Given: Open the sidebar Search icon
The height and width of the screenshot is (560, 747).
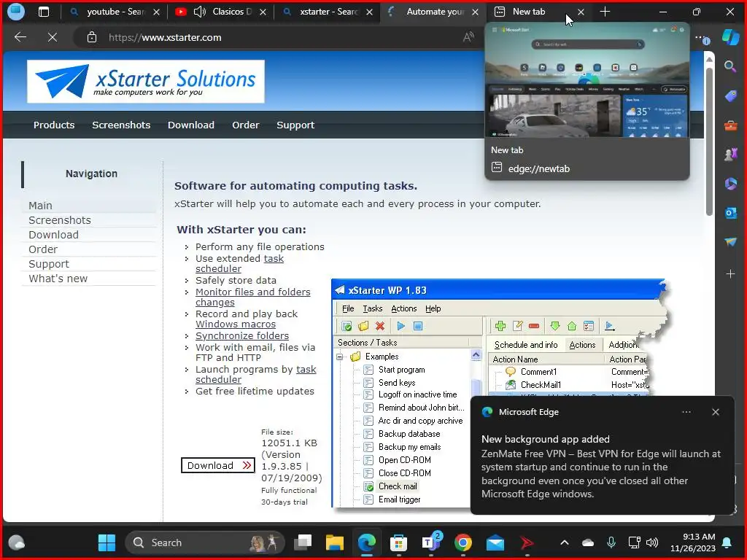Looking at the screenshot, I should [x=729, y=66].
